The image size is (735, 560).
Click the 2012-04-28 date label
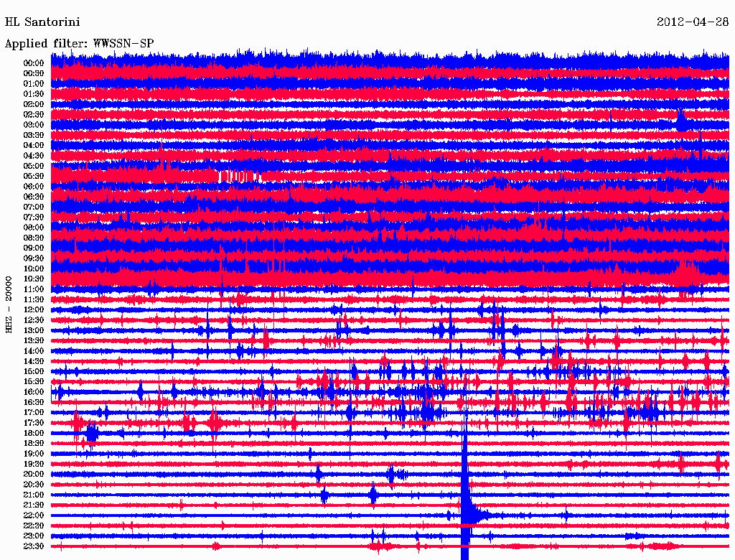[693, 22]
